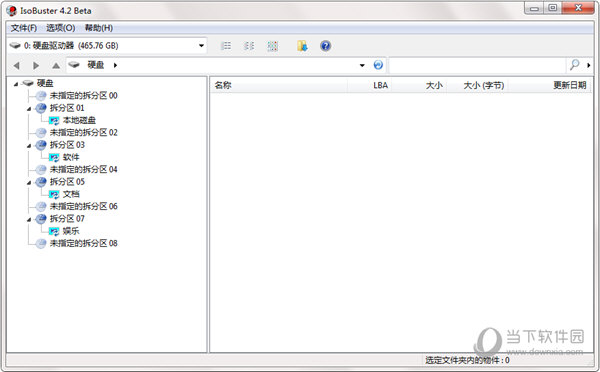Select 未指定的拆分区 04

(83, 169)
